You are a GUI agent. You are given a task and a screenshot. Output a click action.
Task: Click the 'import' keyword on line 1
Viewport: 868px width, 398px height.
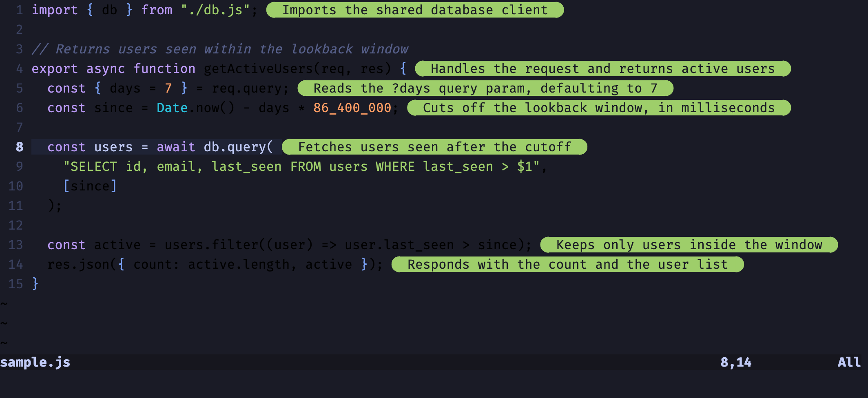tap(55, 10)
